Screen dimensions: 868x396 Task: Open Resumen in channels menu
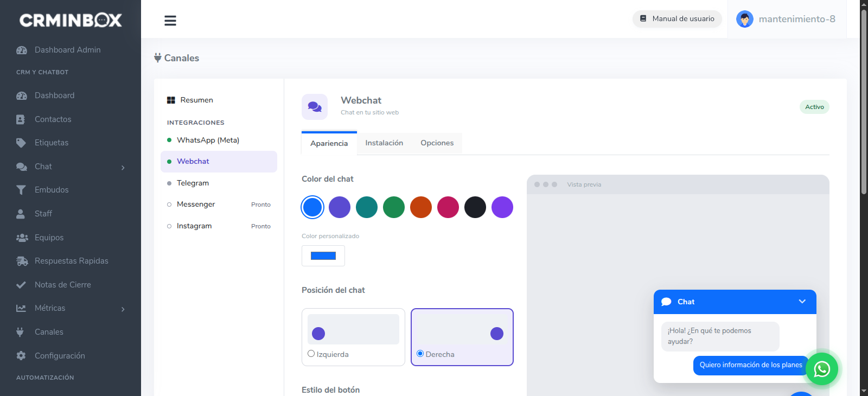pyautogui.click(x=219, y=100)
